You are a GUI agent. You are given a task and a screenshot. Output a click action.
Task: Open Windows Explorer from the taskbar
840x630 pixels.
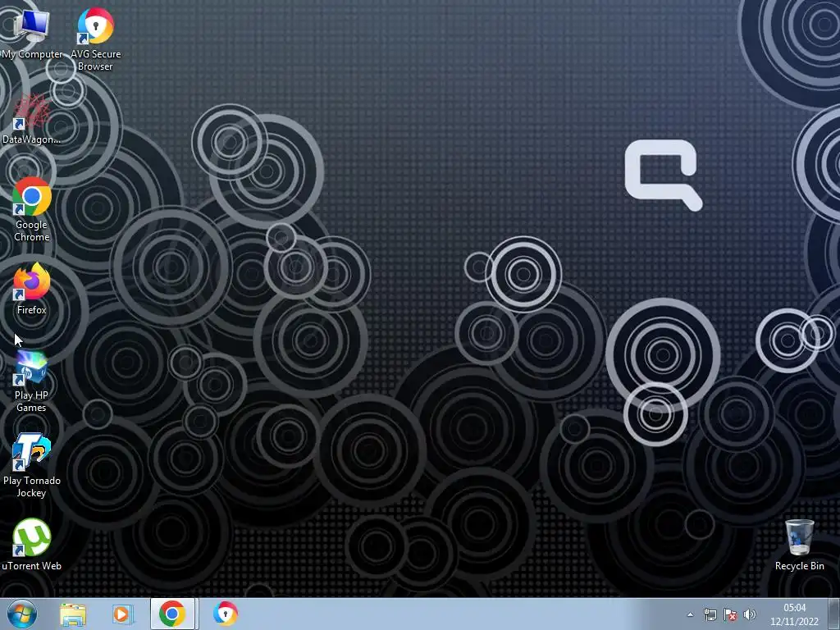73,614
